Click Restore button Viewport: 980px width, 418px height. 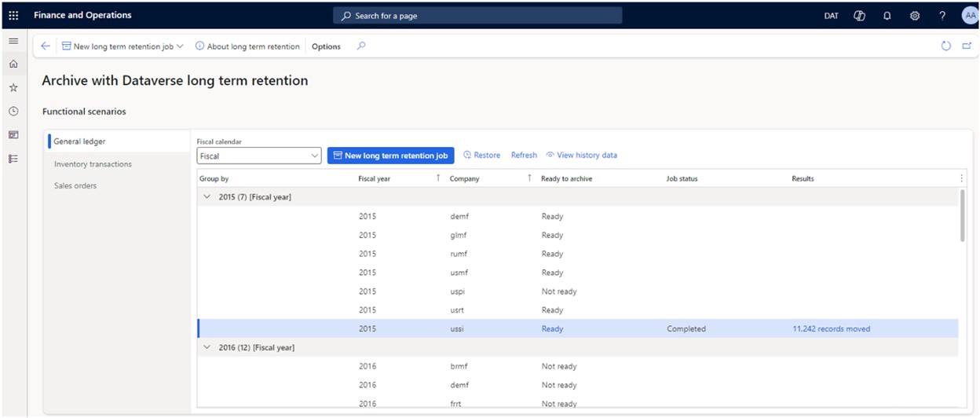click(481, 156)
